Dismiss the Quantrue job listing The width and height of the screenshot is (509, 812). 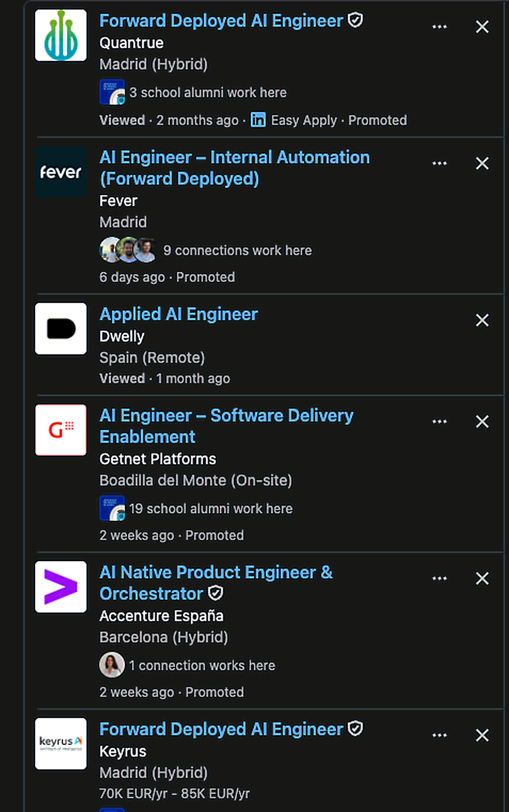pyautogui.click(x=482, y=27)
